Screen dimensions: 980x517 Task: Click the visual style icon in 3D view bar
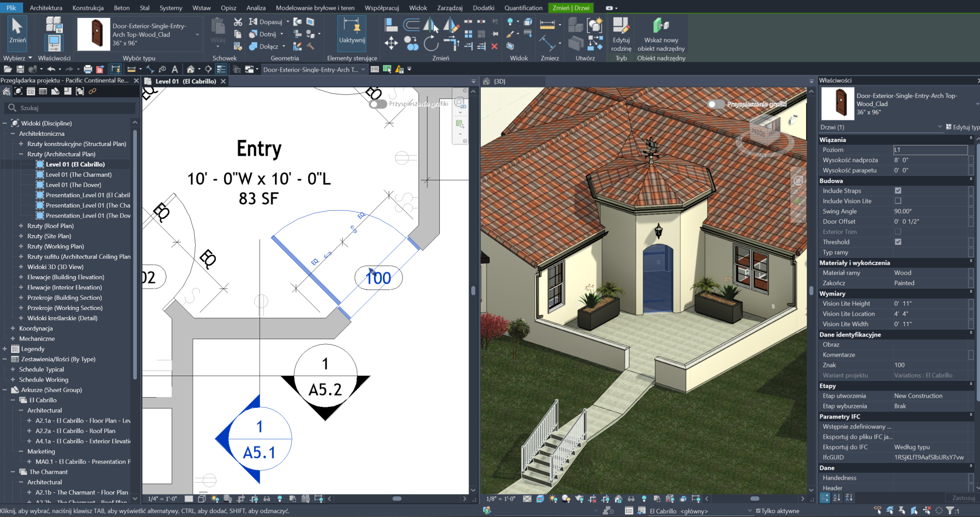(x=540, y=499)
